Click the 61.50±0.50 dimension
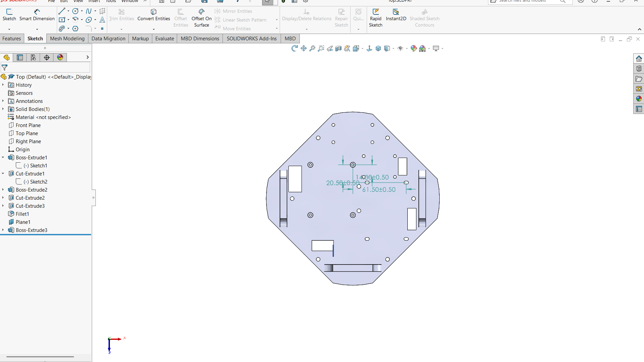 pyautogui.click(x=379, y=190)
